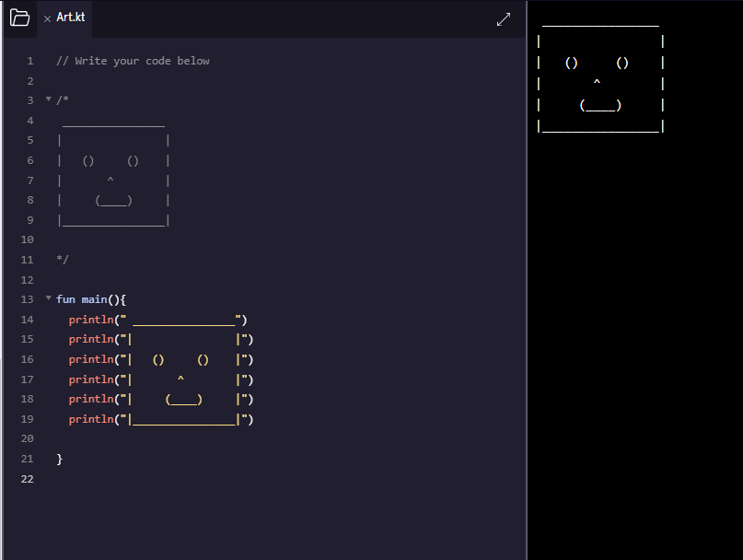Click line number 13

click(x=27, y=298)
